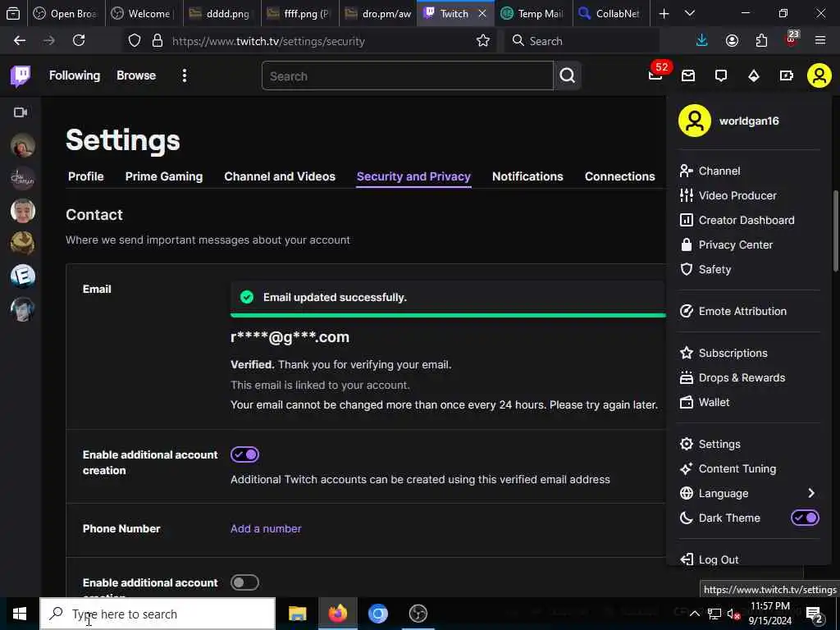Click the padlock site information icon

[x=157, y=41]
